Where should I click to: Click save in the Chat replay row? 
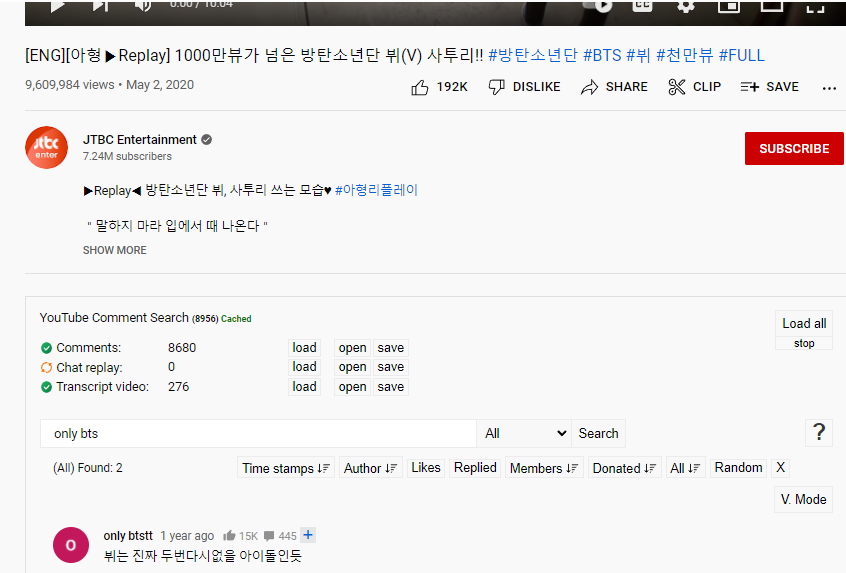pos(391,367)
